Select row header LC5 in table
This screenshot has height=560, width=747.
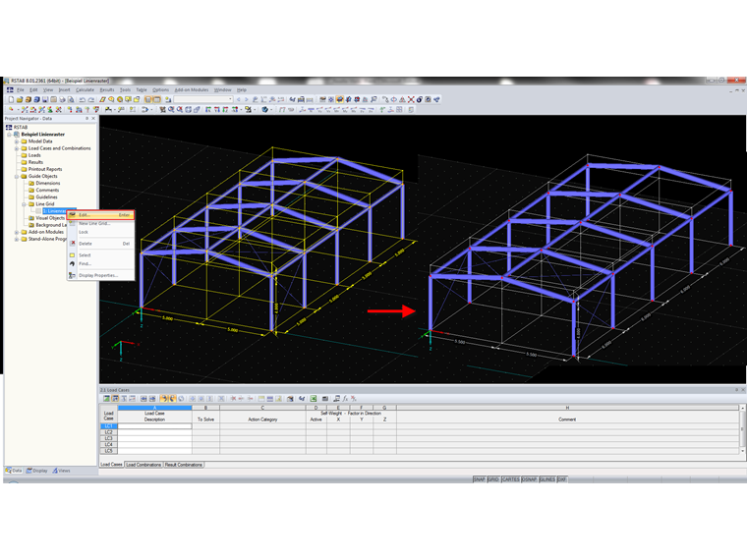tap(109, 451)
